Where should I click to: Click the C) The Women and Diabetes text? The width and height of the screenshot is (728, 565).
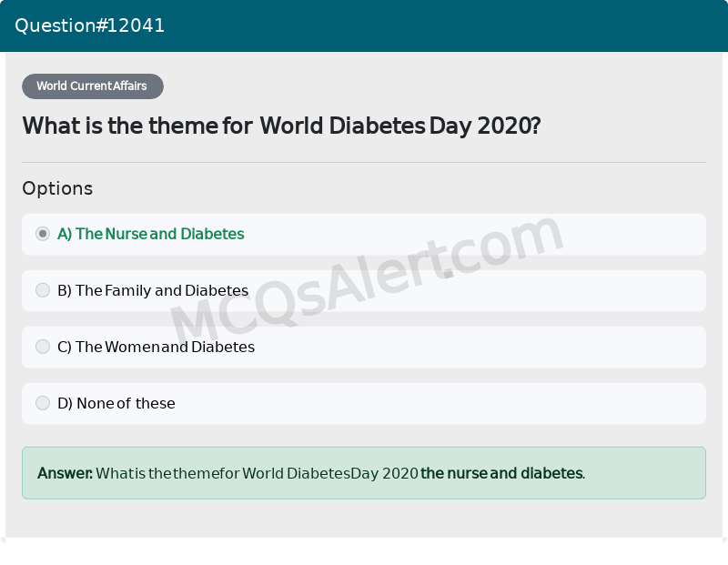click(x=156, y=347)
